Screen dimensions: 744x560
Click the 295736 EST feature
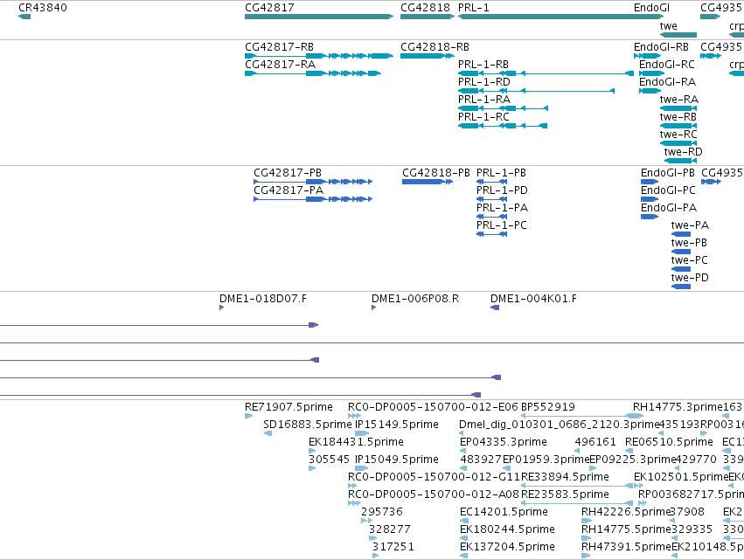pos(367,521)
